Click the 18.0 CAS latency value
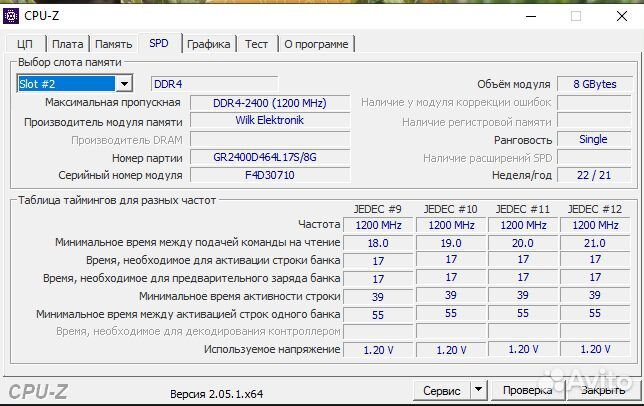This screenshot has width=644, height=406. pyautogui.click(x=378, y=243)
